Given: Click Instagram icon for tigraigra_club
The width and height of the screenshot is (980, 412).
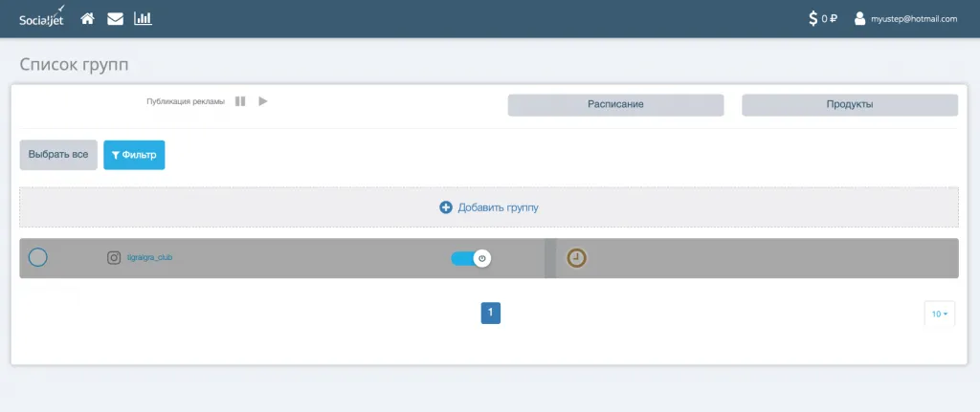Looking at the screenshot, I should 114,257.
